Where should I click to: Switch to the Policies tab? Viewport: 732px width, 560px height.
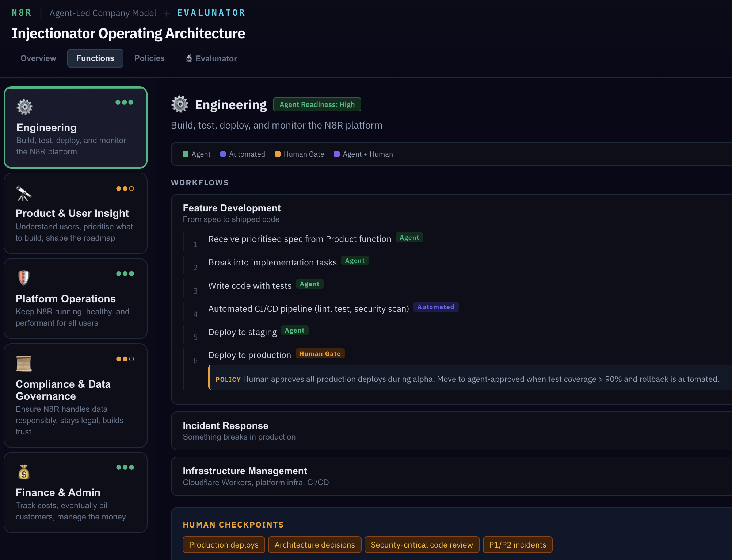tap(149, 58)
